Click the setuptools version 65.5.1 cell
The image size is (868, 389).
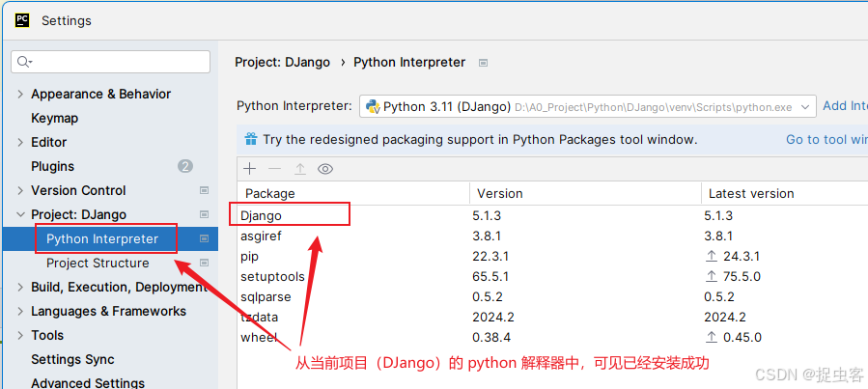[490, 276]
